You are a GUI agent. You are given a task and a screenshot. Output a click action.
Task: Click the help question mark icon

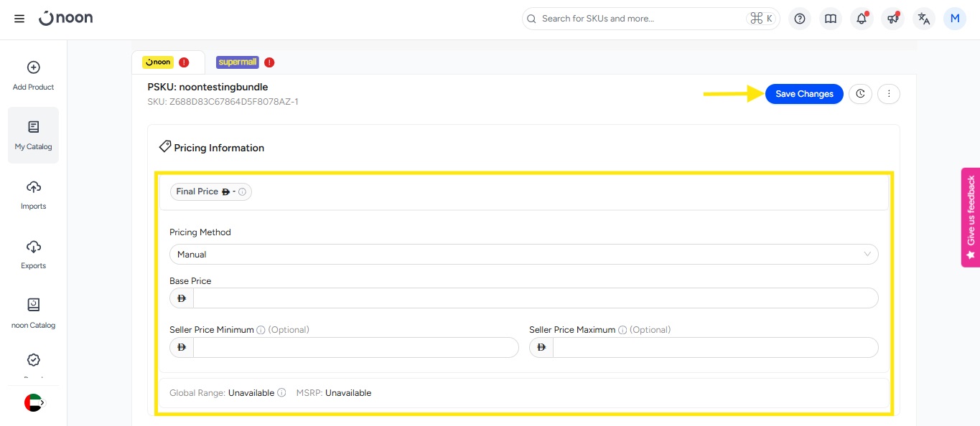pos(800,19)
